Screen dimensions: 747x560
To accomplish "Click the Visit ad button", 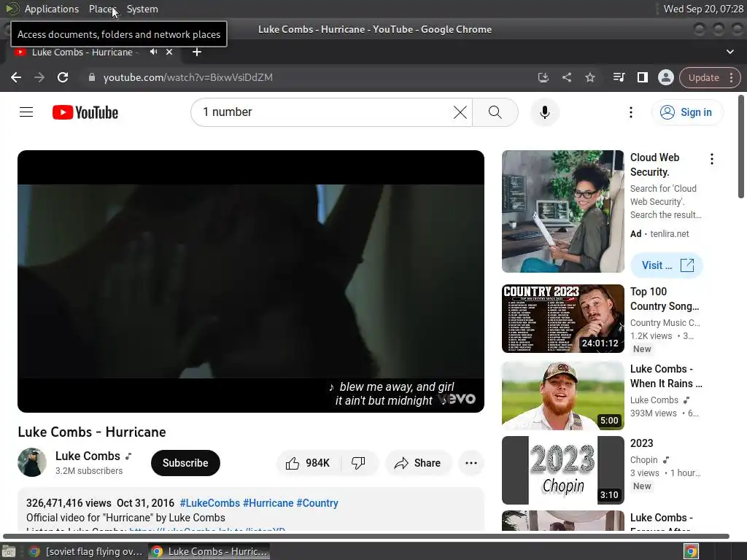I will [x=667, y=265].
